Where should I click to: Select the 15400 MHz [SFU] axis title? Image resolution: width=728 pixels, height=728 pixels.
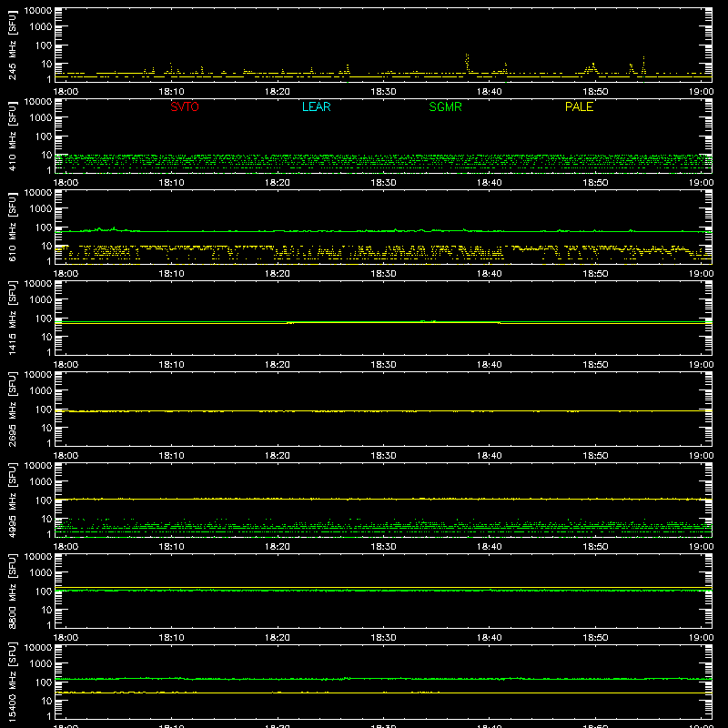(12, 682)
